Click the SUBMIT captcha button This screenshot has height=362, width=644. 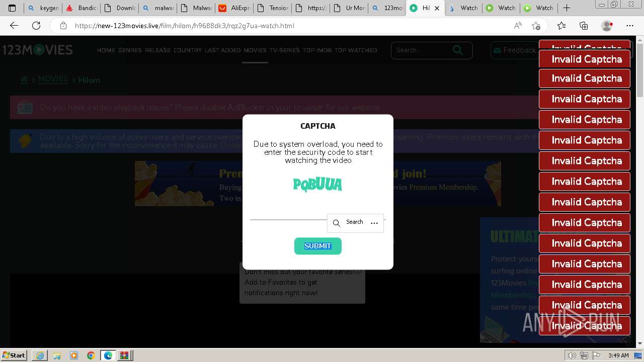click(318, 246)
